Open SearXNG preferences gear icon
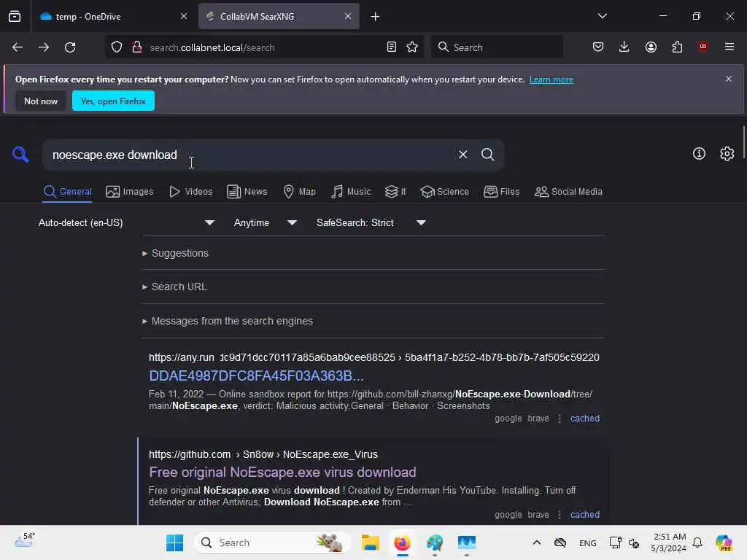747x560 pixels. click(x=727, y=154)
